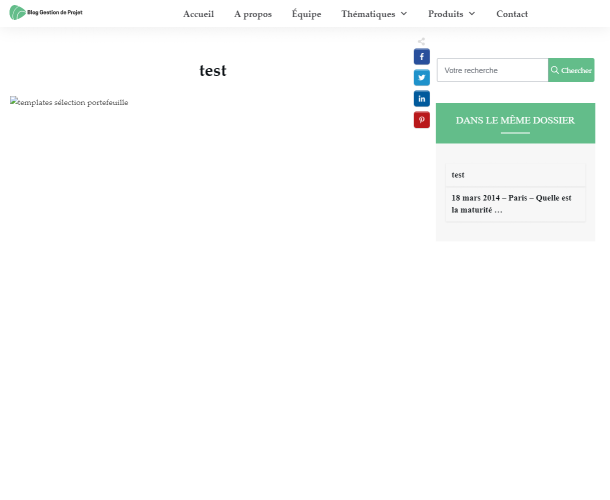Share the post on Twitter
Viewport: 610px width, 500px height.
pos(422,78)
